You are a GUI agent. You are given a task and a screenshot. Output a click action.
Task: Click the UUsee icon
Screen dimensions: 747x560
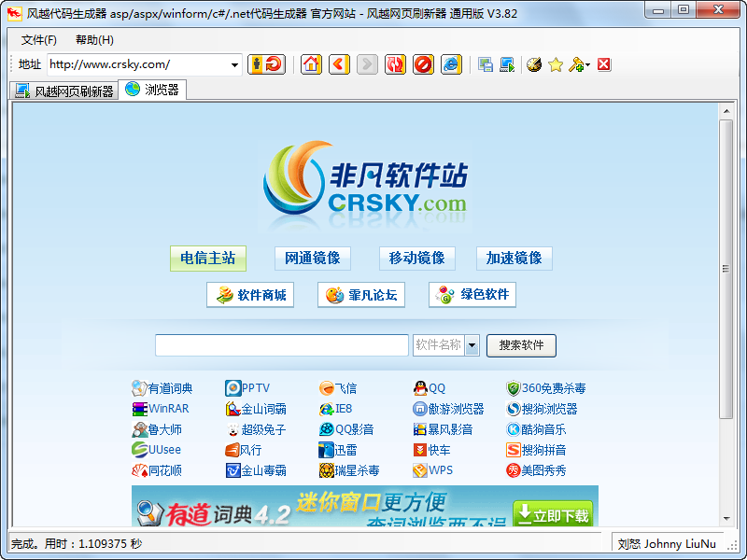[139, 450]
